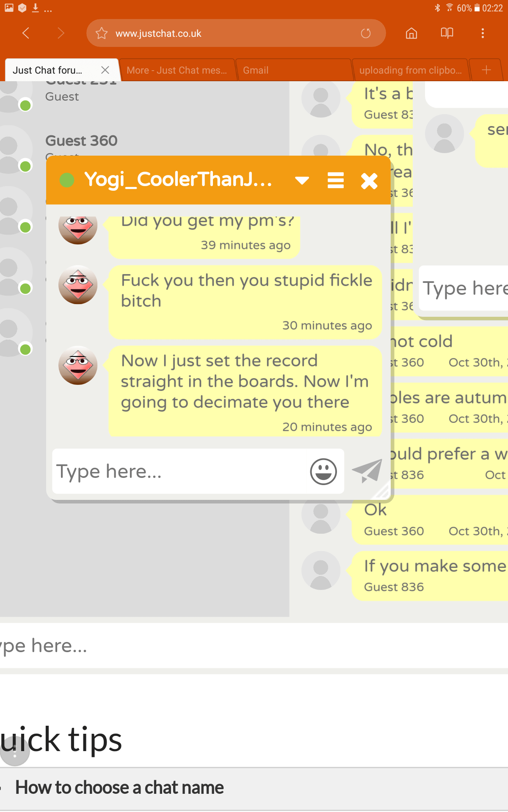Close the Just Chat foru... tab

pos(105,70)
